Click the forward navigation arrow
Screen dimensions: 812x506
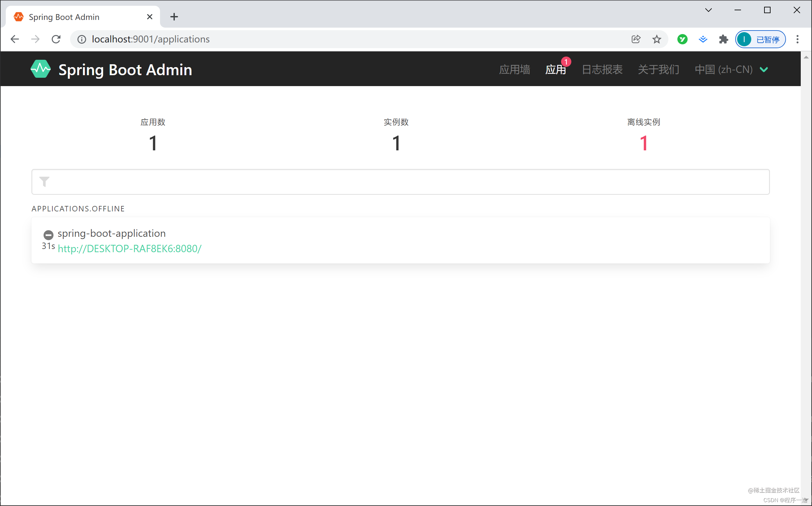(x=35, y=39)
